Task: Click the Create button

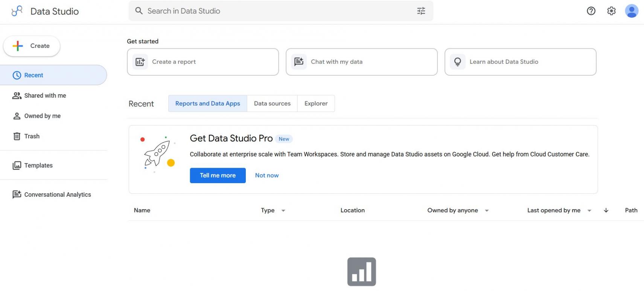Action: point(32,46)
